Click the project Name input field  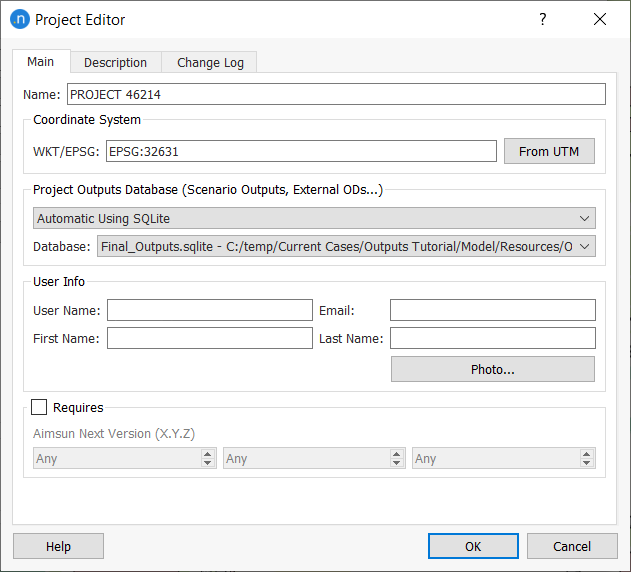336,94
